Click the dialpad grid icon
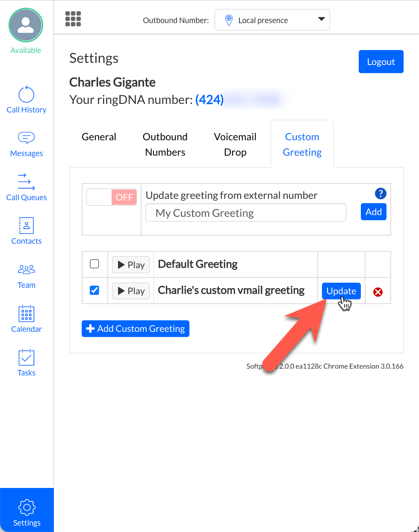Image resolution: width=419 pixels, height=532 pixels. coord(73,19)
